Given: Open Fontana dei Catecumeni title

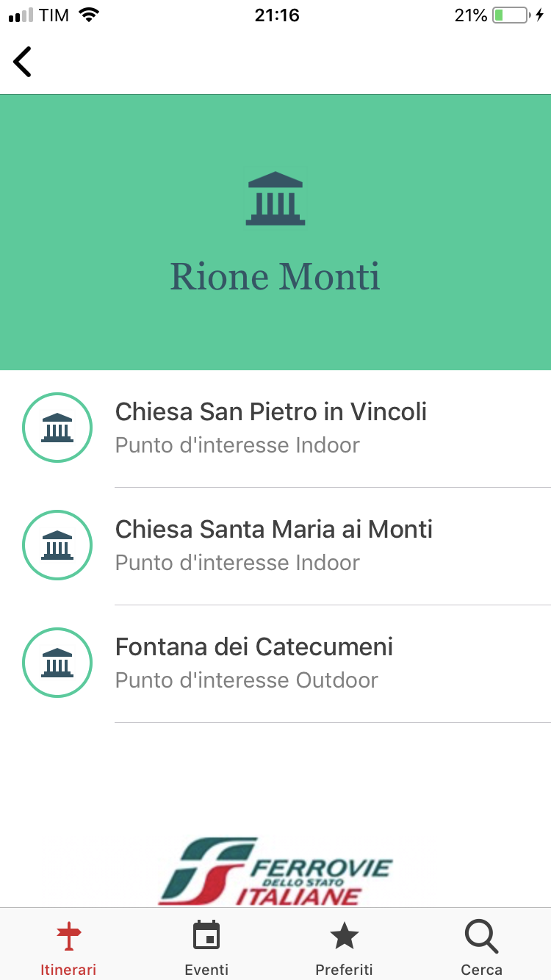Looking at the screenshot, I should (254, 646).
